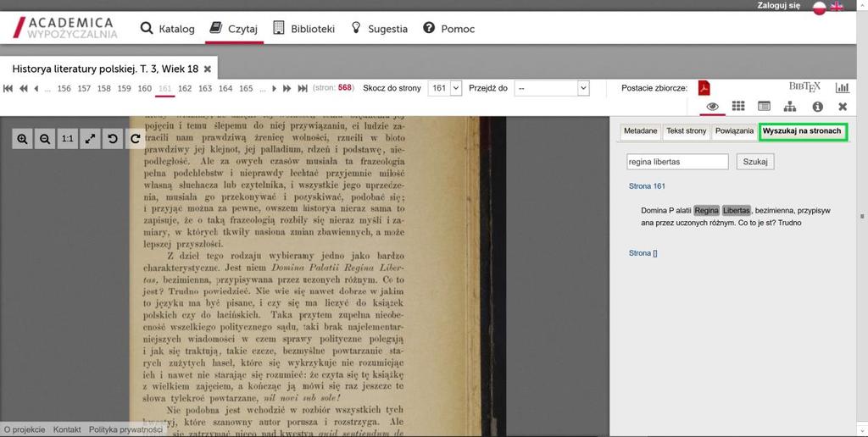Select the eye single-page view
Viewport: 868px width, 437px height.
coord(712,106)
